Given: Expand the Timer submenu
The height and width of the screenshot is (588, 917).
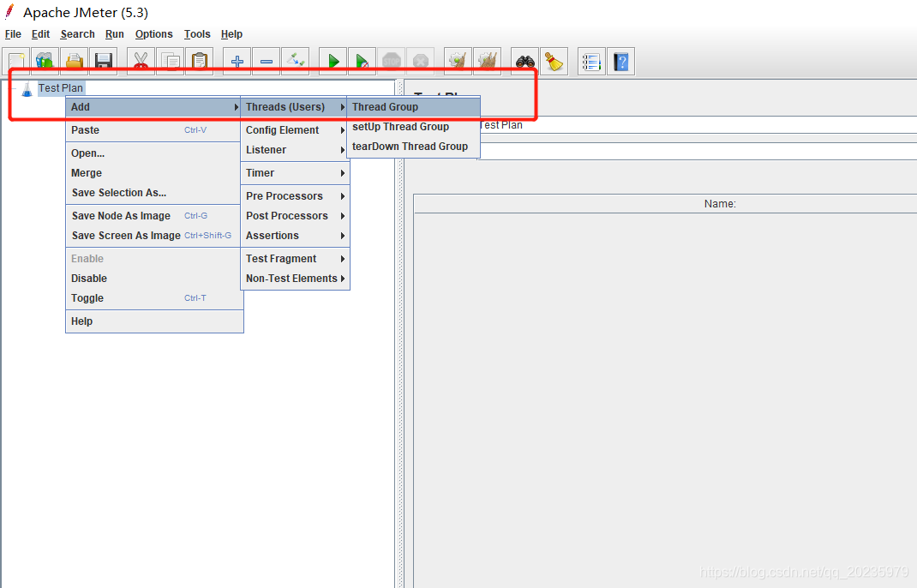Looking at the screenshot, I should click(x=295, y=173).
